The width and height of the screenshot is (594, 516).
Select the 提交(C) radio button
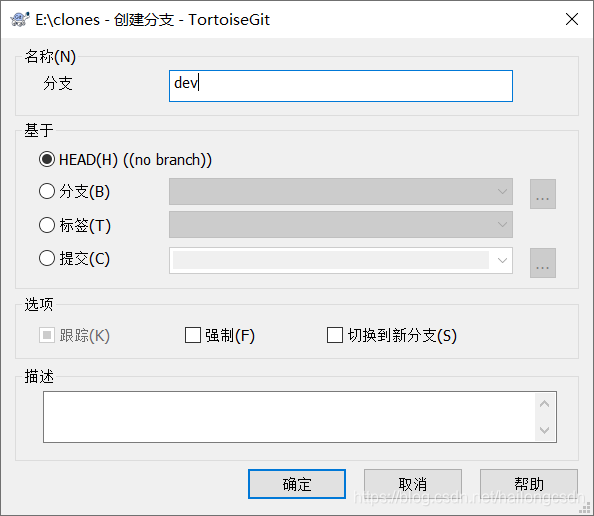tap(47, 258)
